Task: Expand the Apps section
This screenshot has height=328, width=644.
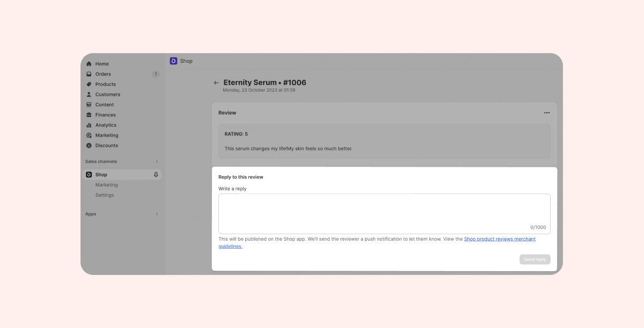Action: [157, 214]
